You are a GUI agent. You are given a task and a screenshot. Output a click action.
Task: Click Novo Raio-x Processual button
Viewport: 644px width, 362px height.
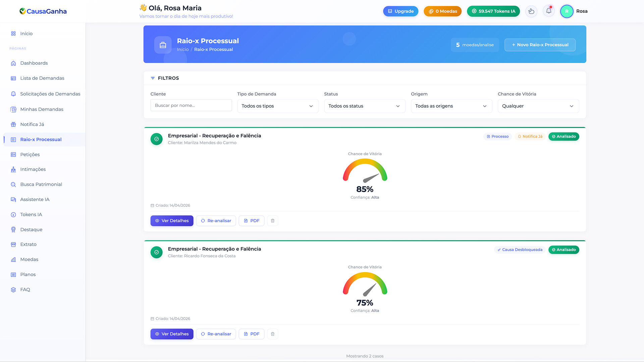point(540,45)
